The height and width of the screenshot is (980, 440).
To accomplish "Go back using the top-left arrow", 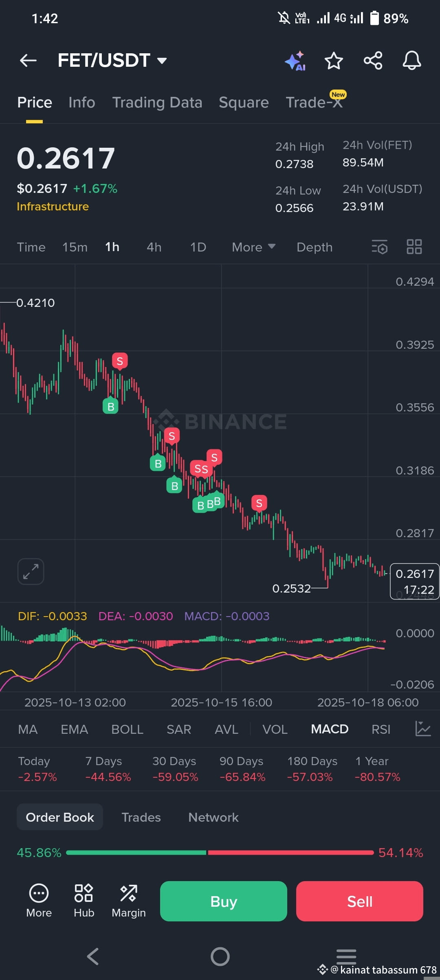I will click(x=28, y=61).
